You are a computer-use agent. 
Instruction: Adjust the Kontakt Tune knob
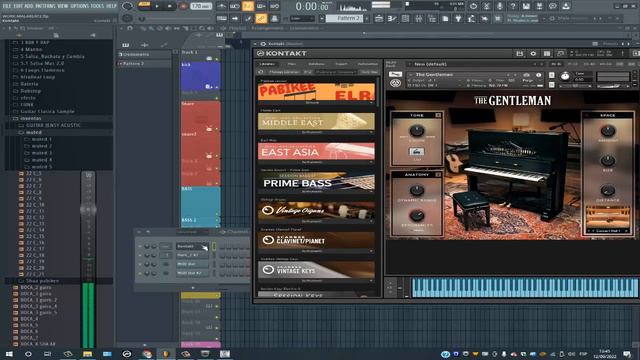565,76
